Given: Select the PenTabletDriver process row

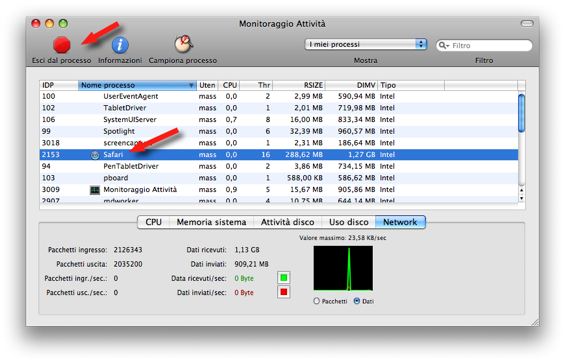Looking at the screenshot, I should coord(279,166).
